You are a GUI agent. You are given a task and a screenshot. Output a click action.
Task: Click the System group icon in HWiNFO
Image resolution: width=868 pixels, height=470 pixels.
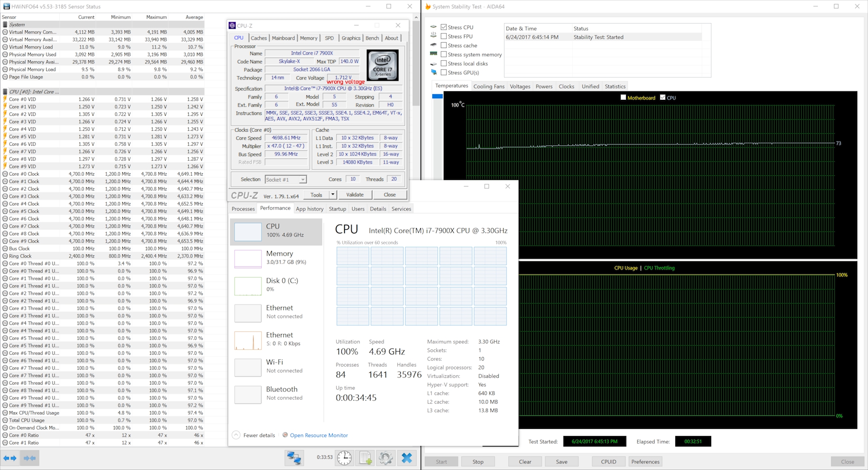[x=5, y=24]
